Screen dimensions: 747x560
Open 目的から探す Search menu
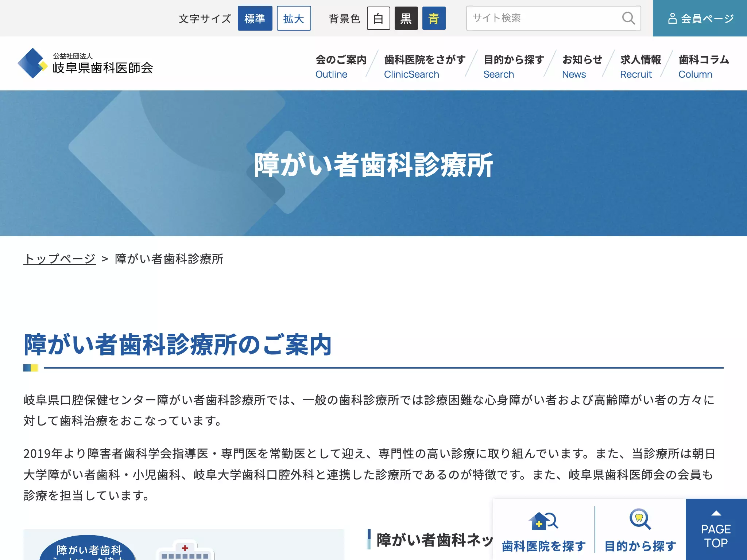pyautogui.click(x=514, y=66)
